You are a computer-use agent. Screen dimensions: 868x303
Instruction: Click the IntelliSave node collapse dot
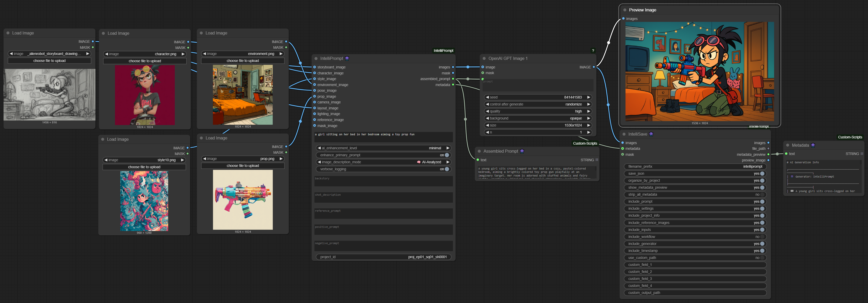tap(624, 134)
